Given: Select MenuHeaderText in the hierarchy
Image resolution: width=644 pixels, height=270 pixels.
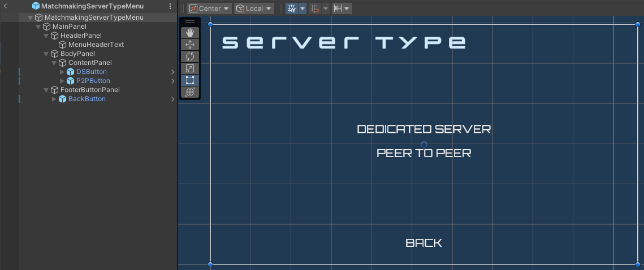Looking at the screenshot, I should [96, 45].
